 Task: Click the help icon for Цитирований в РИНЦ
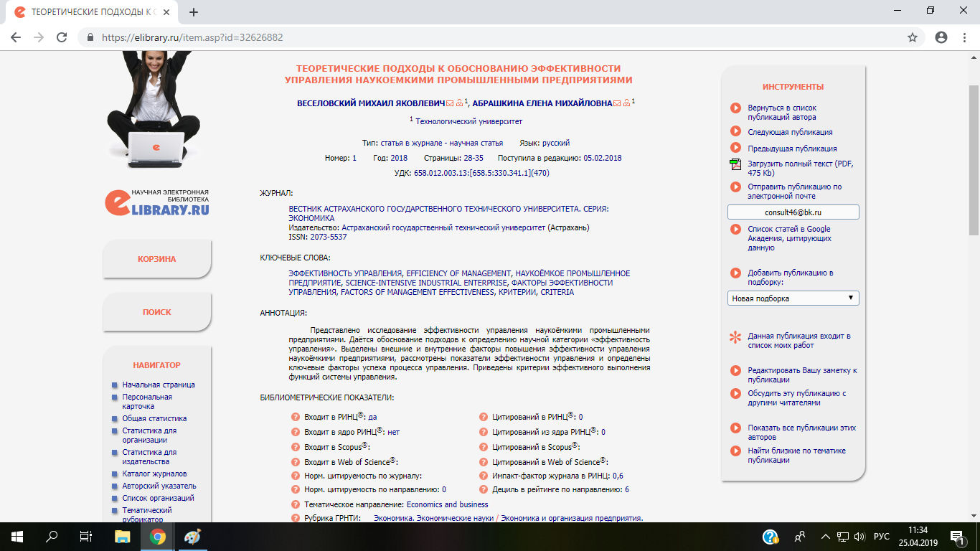tap(484, 417)
